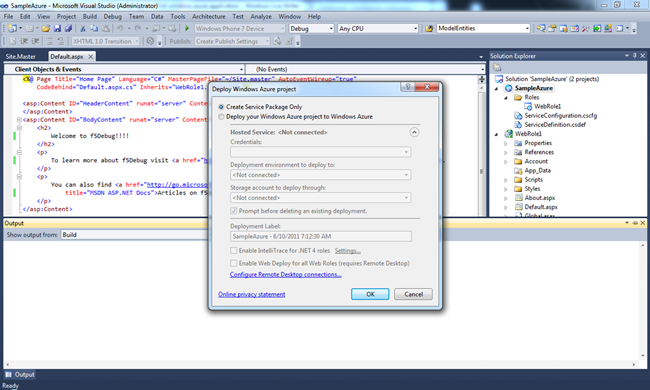This screenshot has height=390, width=650.
Task: Click the Publish Web icon after settings
Action: [278, 41]
